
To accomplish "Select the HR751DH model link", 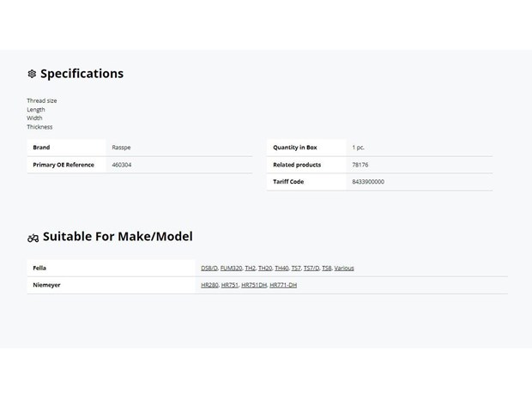I will coord(254,285).
